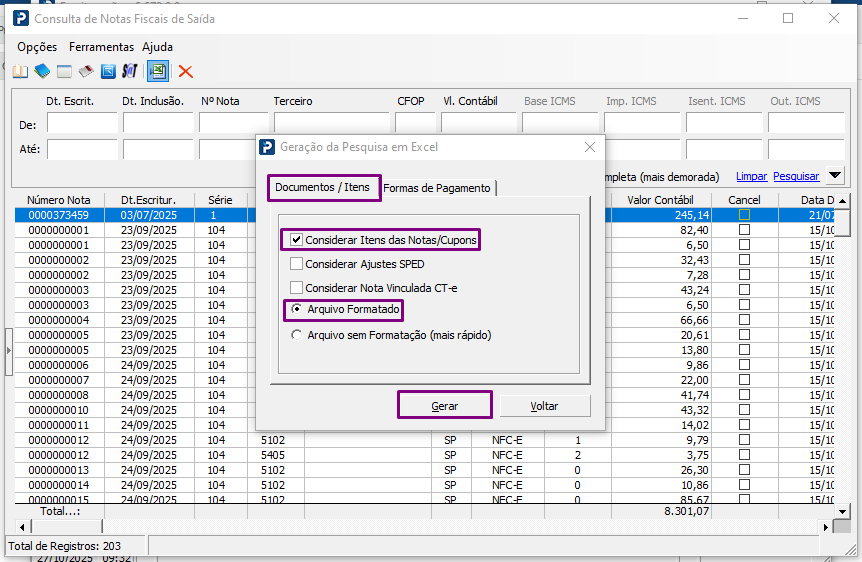This screenshot has width=862, height=562.
Task: Enable Considerar Nota Vinculada CT-e checkbox
Action: coord(296,288)
